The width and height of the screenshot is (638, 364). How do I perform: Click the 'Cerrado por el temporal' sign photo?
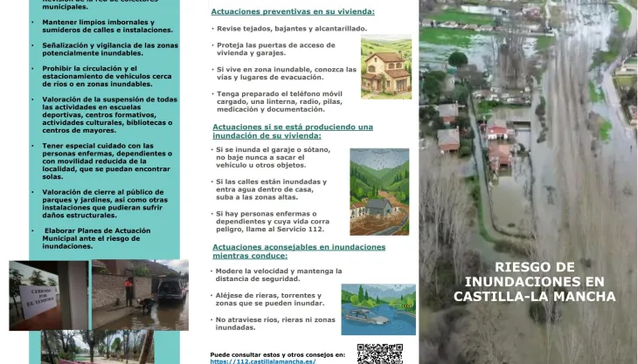click(x=48, y=295)
